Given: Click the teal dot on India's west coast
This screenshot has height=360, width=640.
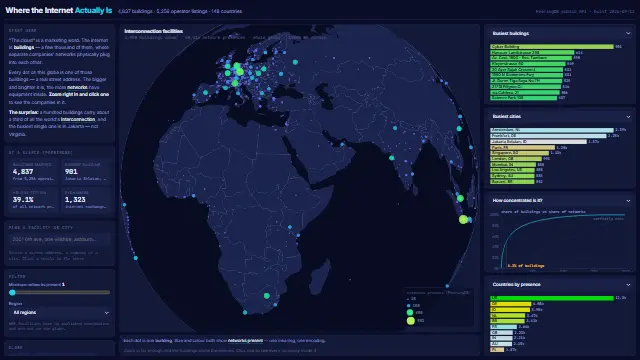Looking at the screenshot, I should tap(392, 158).
